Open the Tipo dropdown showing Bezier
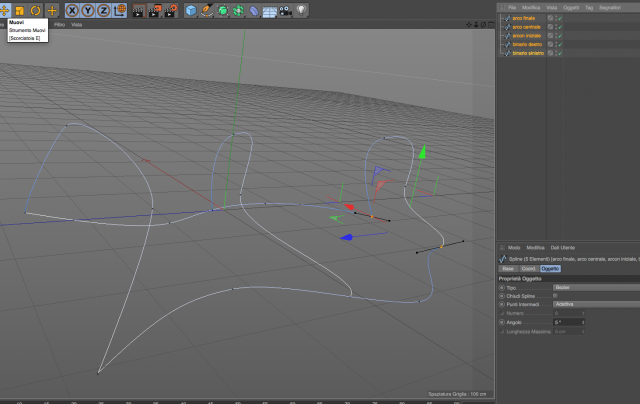 596,288
